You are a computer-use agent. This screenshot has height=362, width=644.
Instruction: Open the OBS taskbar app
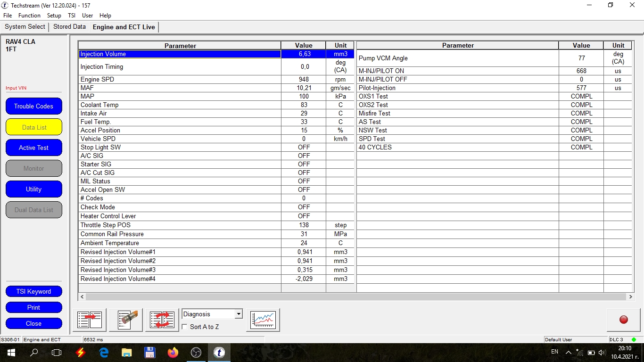(196, 353)
